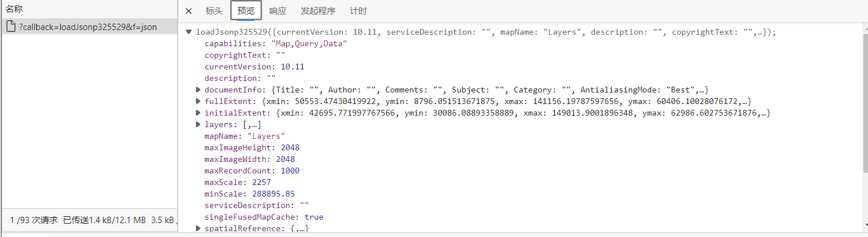This screenshot has height=237, width=868.
Task: Expand the layers array
Action: pyautogui.click(x=198, y=124)
